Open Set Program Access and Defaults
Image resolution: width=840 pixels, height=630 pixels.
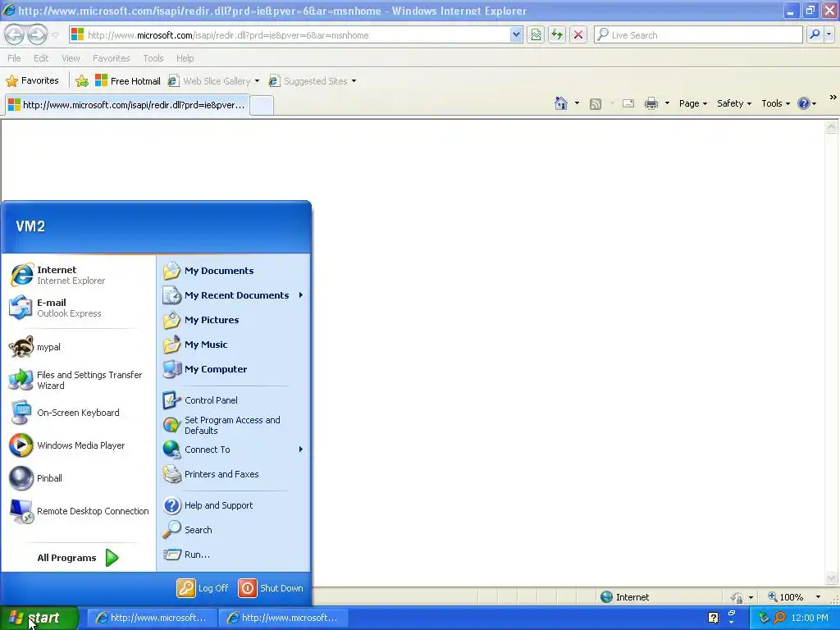pos(234,425)
